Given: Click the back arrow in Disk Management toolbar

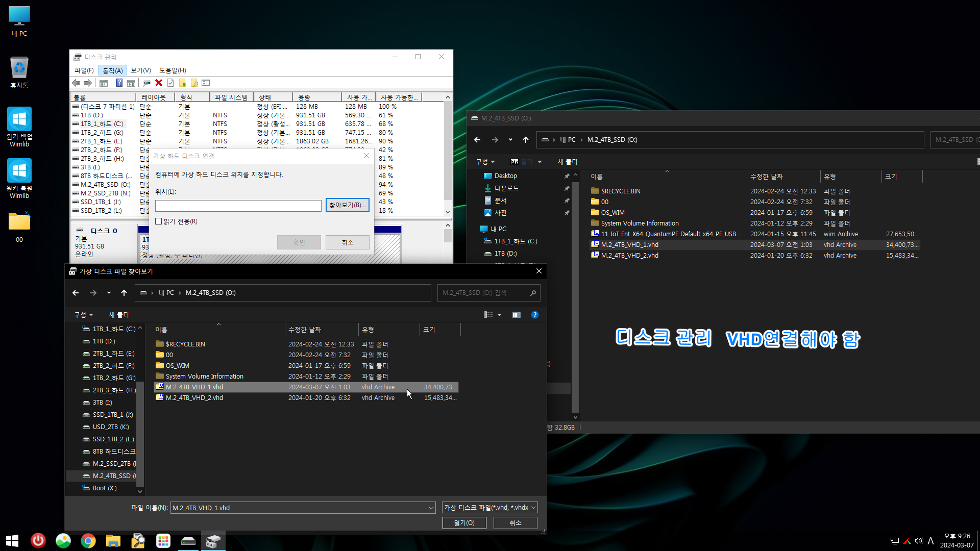Looking at the screenshot, I should click(76, 83).
